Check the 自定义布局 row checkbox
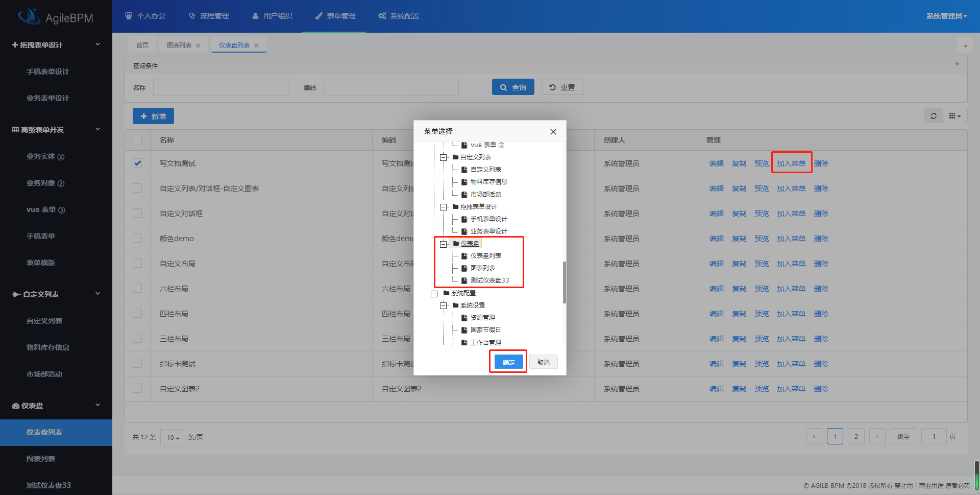Screen dimensions: 980x495 137,263
